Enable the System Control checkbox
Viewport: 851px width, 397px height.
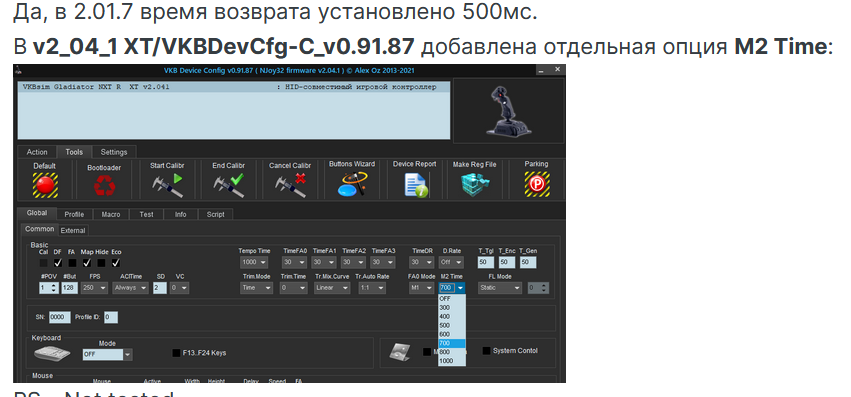(486, 350)
